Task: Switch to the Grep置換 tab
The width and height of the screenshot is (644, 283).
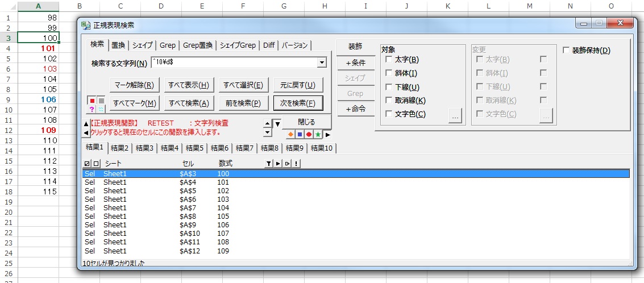Action: coord(197,45)
